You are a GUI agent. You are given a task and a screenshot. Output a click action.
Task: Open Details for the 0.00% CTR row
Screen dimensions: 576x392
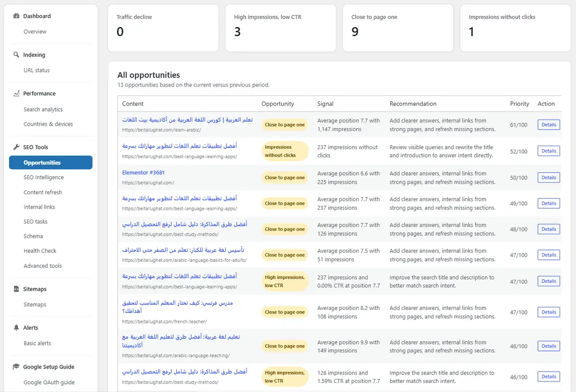tap(548, 281)
